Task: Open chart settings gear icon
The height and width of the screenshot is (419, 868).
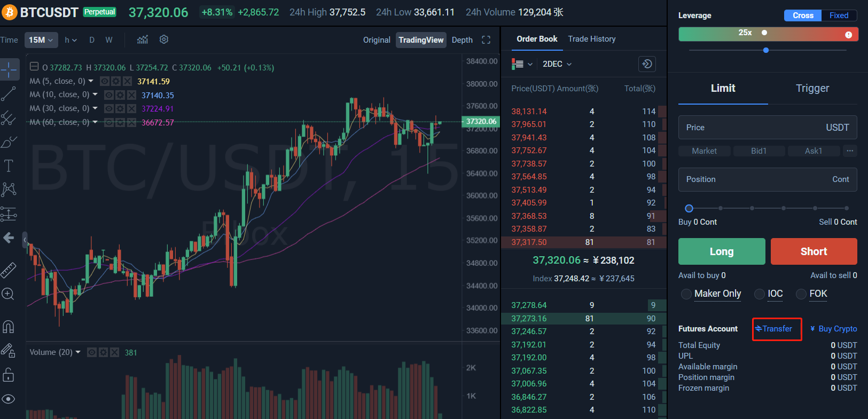Action: (164, 39)
